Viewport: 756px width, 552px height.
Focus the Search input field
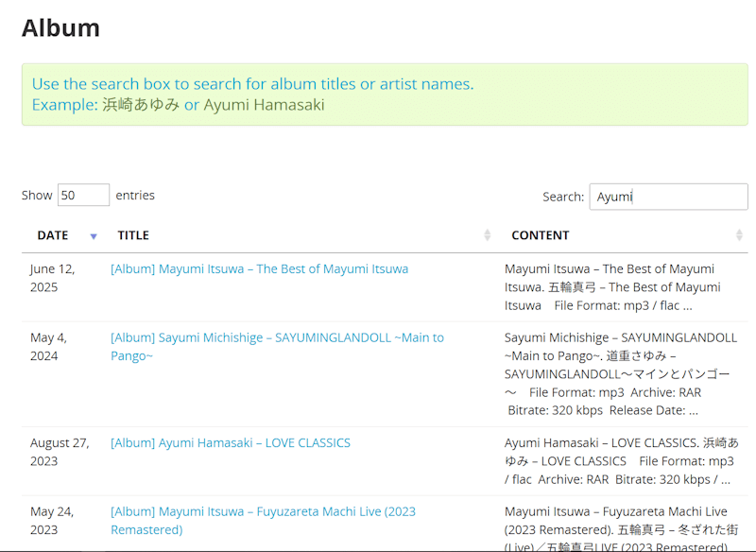[668, 197]
